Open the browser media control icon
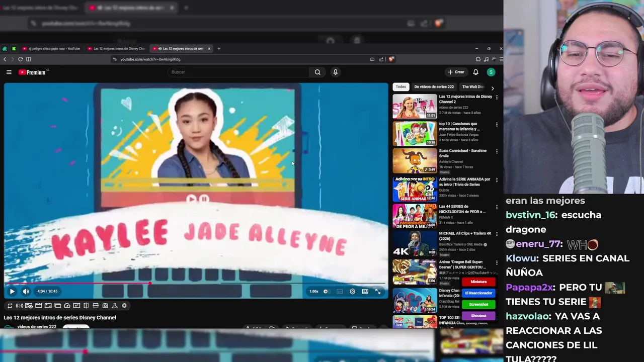The height and width of the screenshot is (362, 644). (486, 59)
